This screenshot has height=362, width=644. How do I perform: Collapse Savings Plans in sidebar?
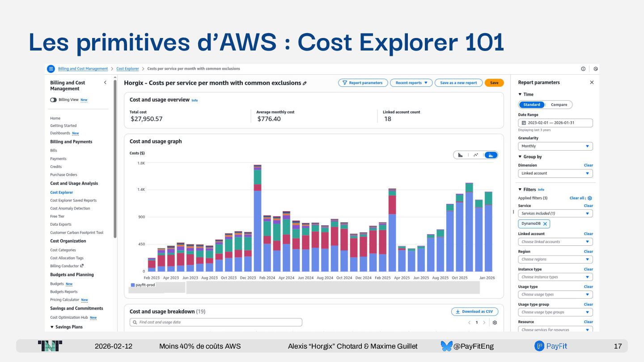coord(52,327)
